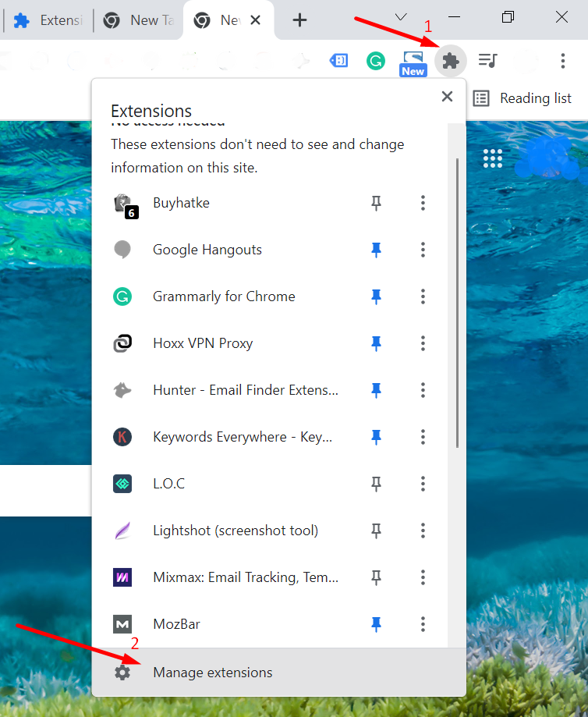Open a new tab with plus button
The width and height of the screenshot is (588, 717).
pyautogui.click(x=299, y=20)
